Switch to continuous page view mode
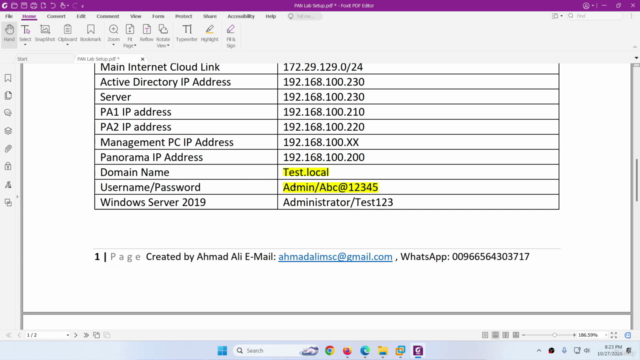640x360 pixels. click(495, 335)
